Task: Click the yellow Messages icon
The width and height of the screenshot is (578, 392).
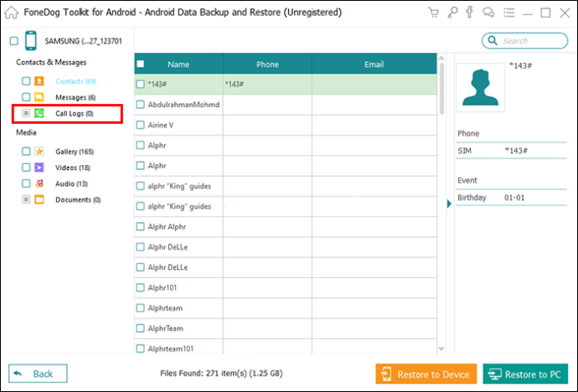Action: (x=39, y=97)
